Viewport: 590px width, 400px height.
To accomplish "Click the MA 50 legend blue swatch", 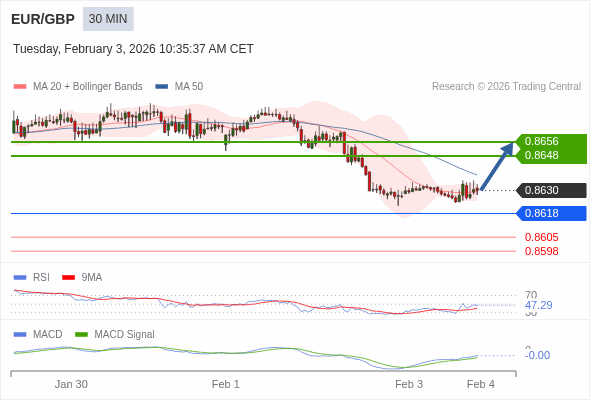I will coord(162,87).
